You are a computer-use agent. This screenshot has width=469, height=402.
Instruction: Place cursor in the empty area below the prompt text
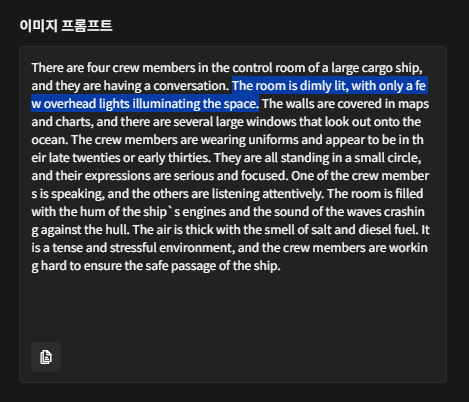233,307
